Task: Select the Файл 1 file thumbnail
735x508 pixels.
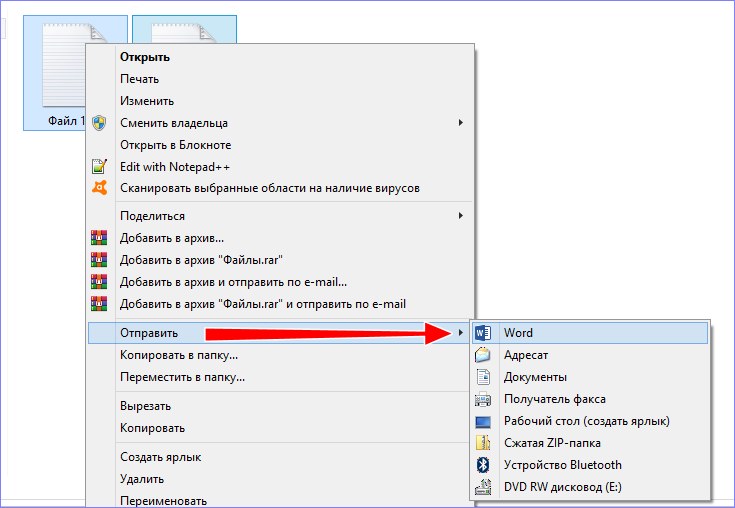Action: [x=54, y=73]
